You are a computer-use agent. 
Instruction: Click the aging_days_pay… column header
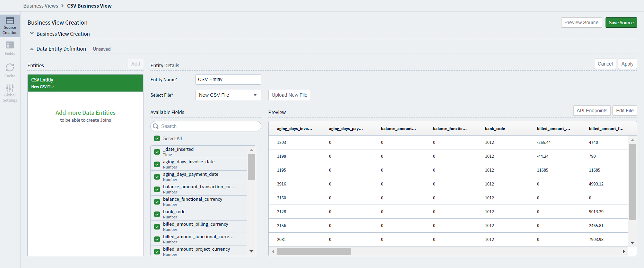click(x=346, y=129)
